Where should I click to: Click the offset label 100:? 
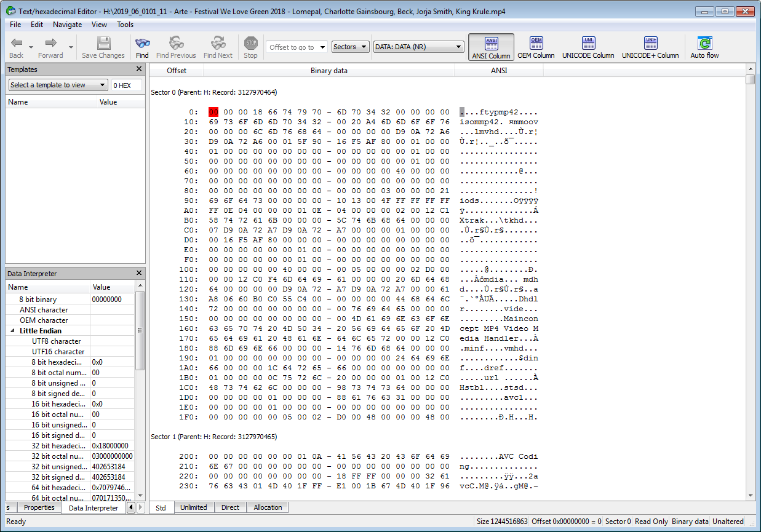coord(189,269)
